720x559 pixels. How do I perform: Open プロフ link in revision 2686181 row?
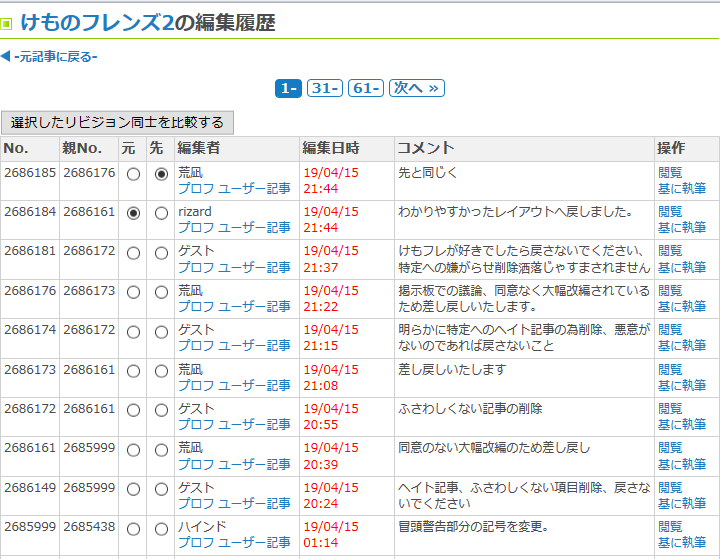click(196, 267)
